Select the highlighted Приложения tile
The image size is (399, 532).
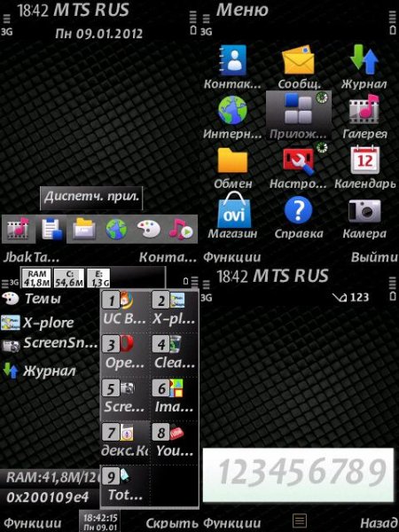click(299, 115)
